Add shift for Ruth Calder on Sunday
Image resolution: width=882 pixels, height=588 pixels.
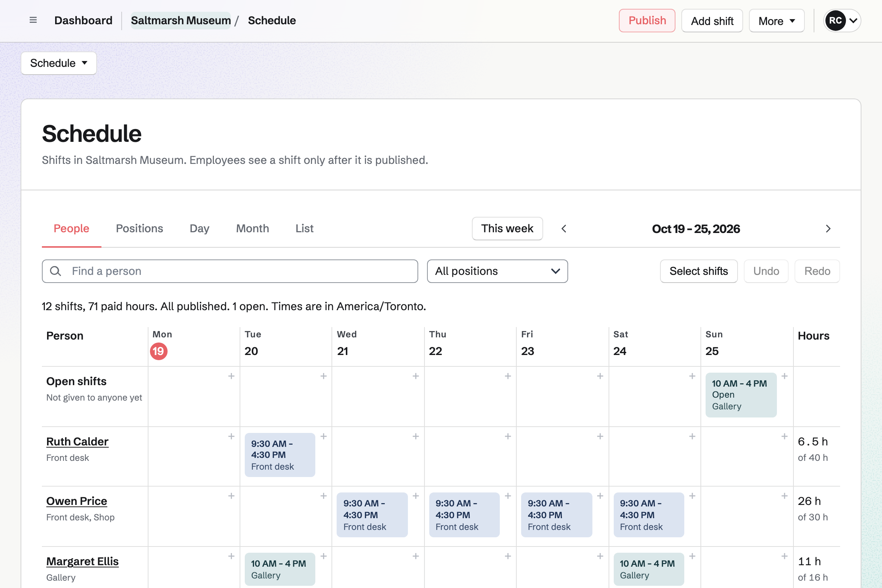click(785, 437)
